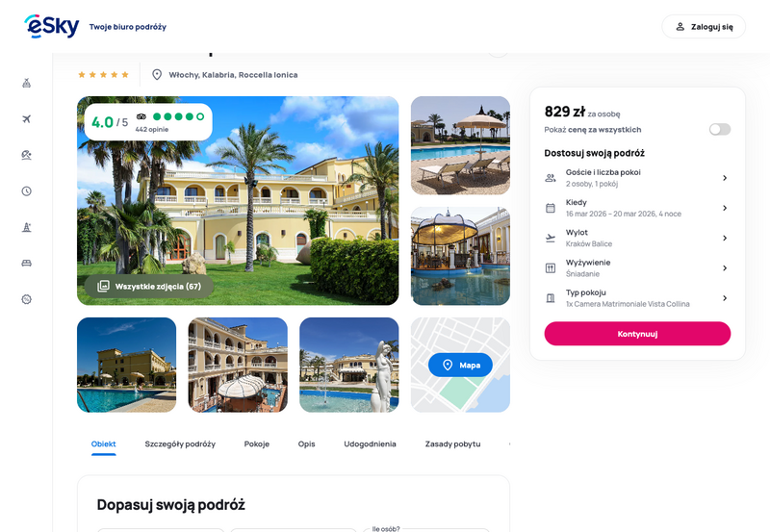Switch to the Pokoje tab
The image size is (770, 532).
coord(257,443)
